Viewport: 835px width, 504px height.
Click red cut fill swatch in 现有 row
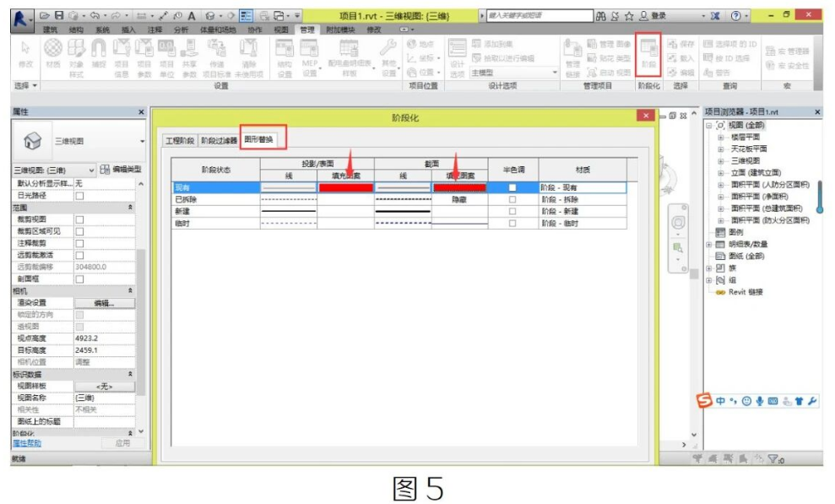pyautogui.click(x=459, y=187)
